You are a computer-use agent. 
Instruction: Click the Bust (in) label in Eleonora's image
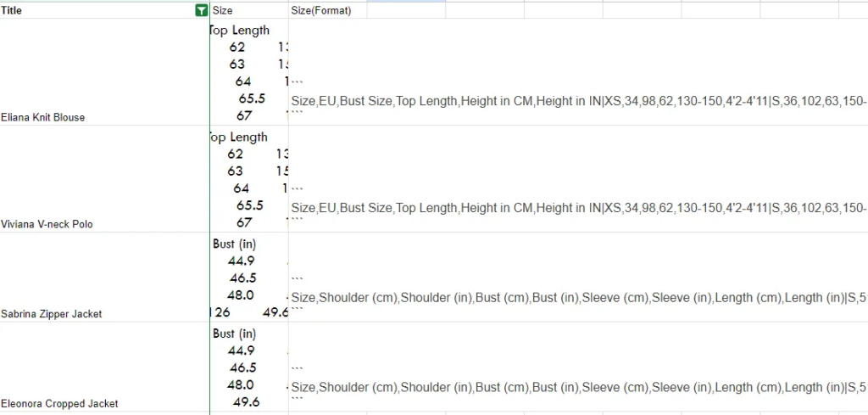pyautogui.click(x=234, y=334)
